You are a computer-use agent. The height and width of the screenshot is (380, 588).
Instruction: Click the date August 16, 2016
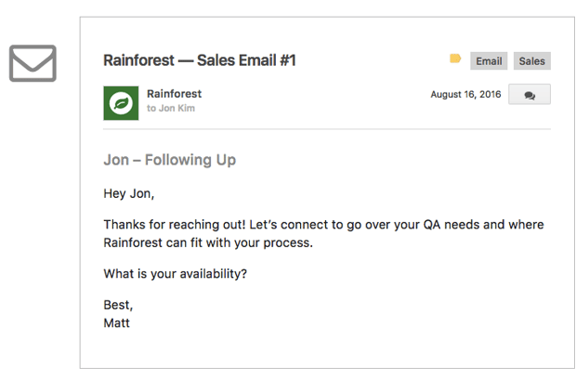click(465, 94)
